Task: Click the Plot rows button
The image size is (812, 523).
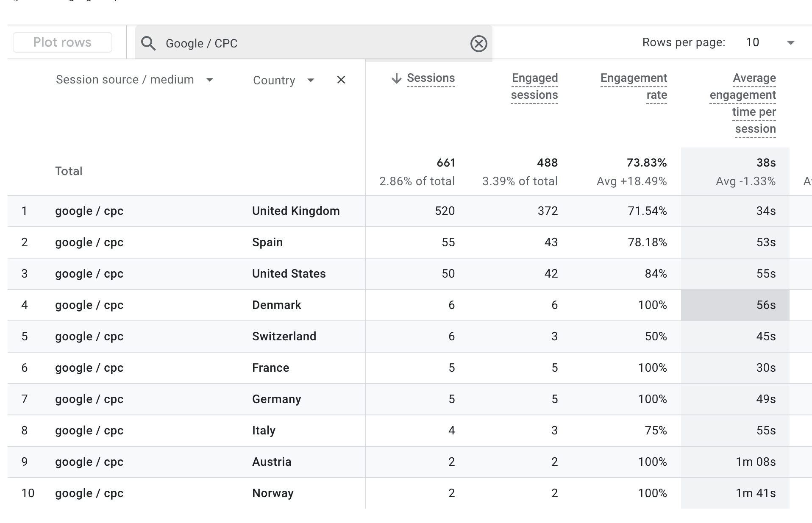Action: (62, 42)
